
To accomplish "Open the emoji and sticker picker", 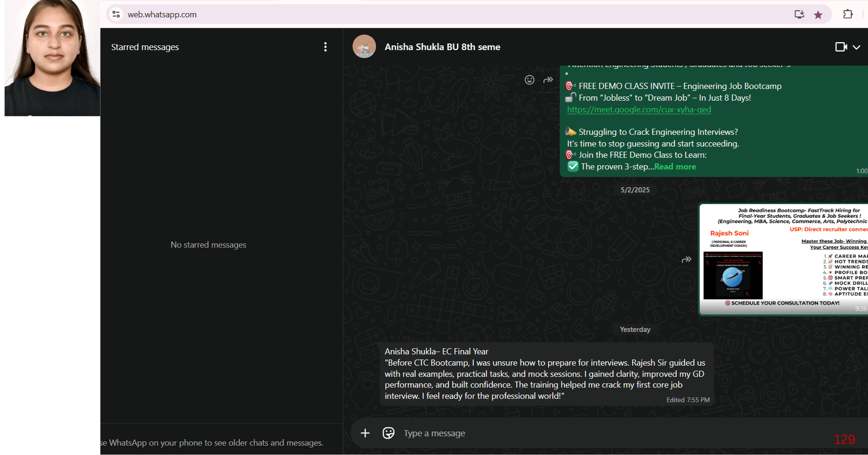I will (388, 433).
